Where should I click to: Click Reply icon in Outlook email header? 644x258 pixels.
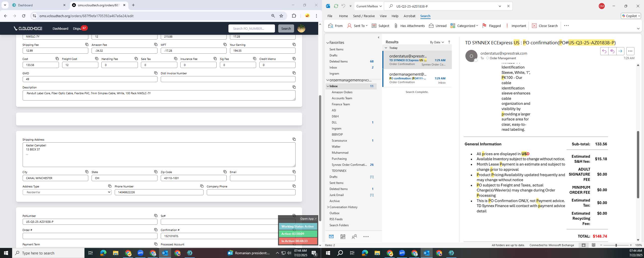pos(604,51)
